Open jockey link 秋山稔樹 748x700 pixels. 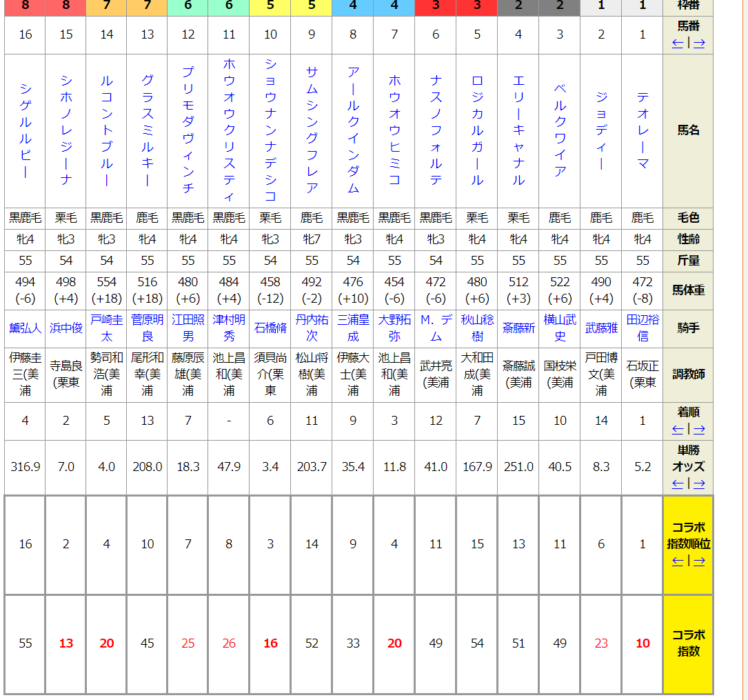point(477,328)
